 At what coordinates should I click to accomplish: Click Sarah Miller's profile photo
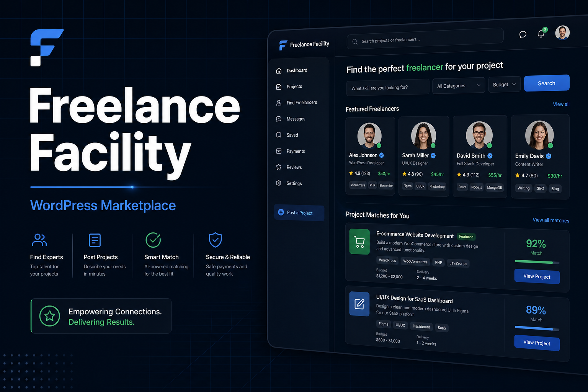click(423, 135)
